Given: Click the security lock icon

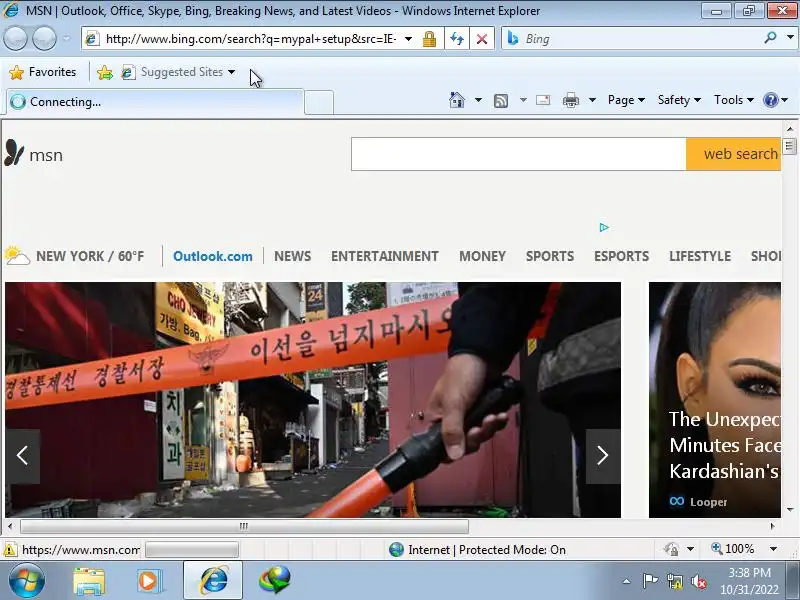Looking at the screenshot, I should 429,39.
